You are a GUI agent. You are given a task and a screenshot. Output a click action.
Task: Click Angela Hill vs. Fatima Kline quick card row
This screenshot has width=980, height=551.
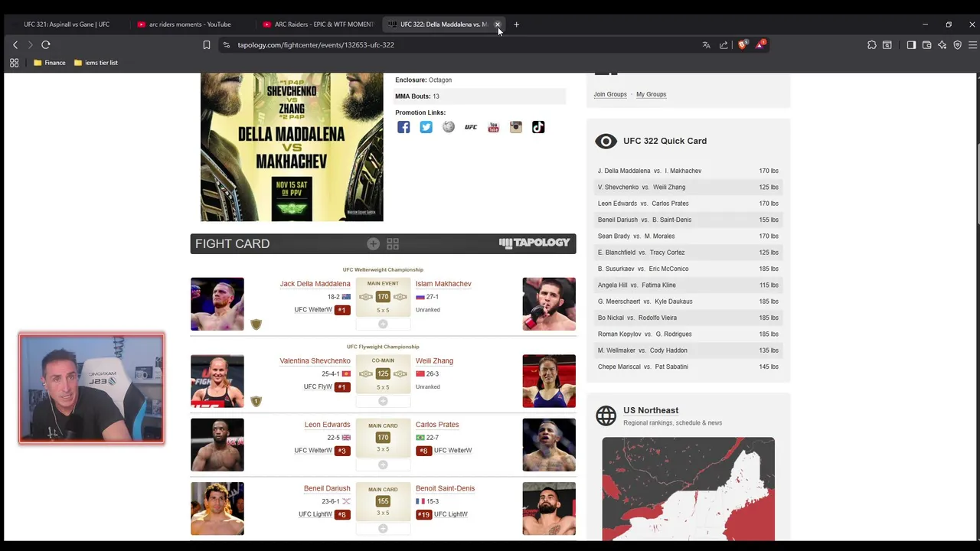pyautogui.click(x=688, y=285)
